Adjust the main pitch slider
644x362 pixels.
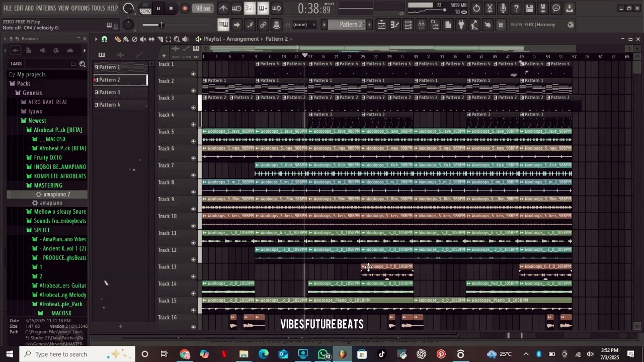[161, 25]
